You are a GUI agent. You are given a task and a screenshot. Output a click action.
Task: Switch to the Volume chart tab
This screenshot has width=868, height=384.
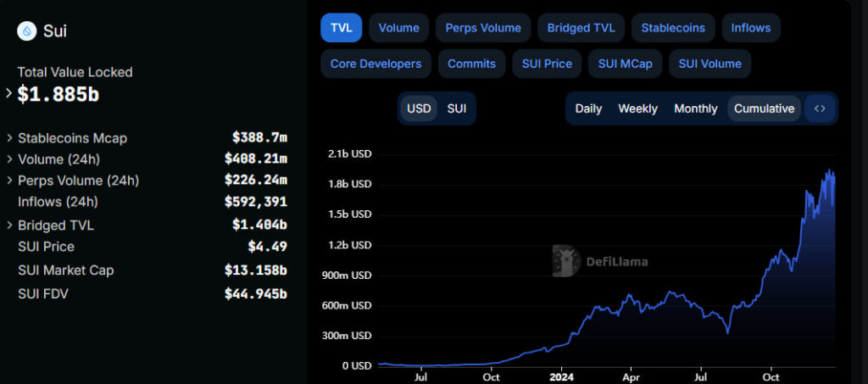coord(398,28)
